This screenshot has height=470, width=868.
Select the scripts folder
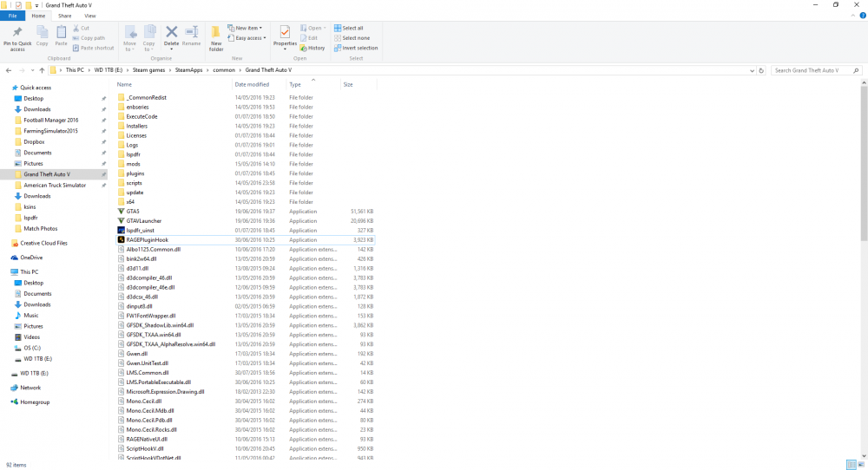[134, 183]
